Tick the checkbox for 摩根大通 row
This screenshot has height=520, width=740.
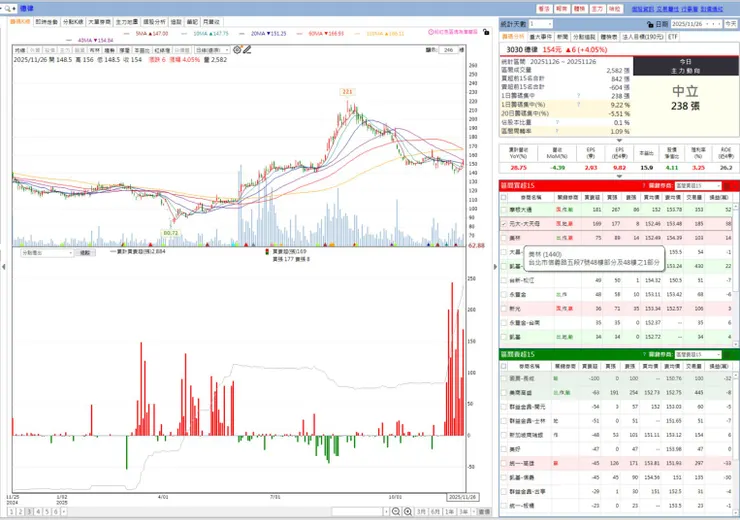click(504, 210)
